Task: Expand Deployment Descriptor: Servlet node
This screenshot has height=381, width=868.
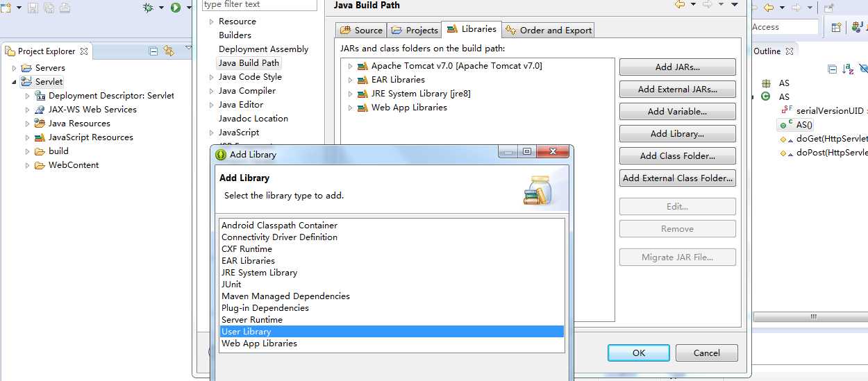Action: (x=28, y=96)
